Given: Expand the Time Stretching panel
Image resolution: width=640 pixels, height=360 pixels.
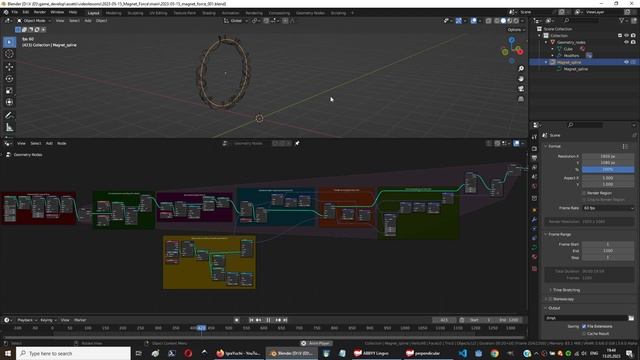Looking at the screenshot, I should [564, 290].
